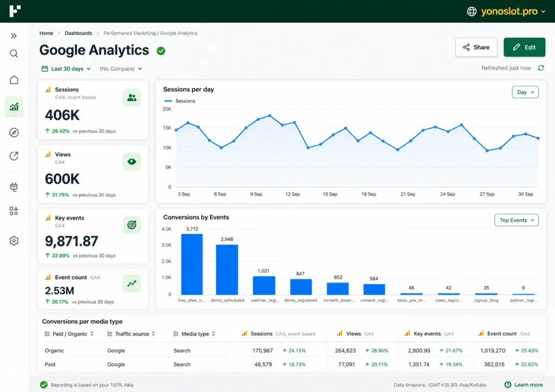Viewport: 555px width, 392px height.
Task: Click the eye icon on Views card
Action: [132, 162]
